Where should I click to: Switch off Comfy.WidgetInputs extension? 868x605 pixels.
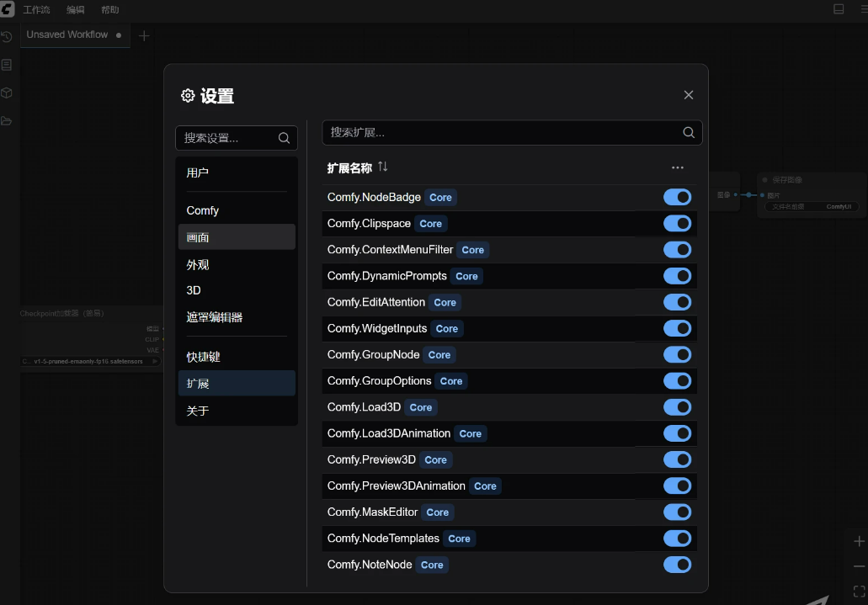678,328
